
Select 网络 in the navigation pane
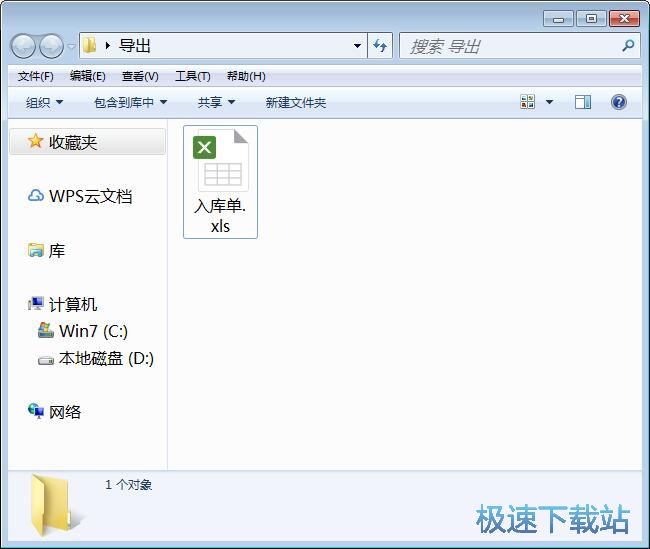coord(65,412)
